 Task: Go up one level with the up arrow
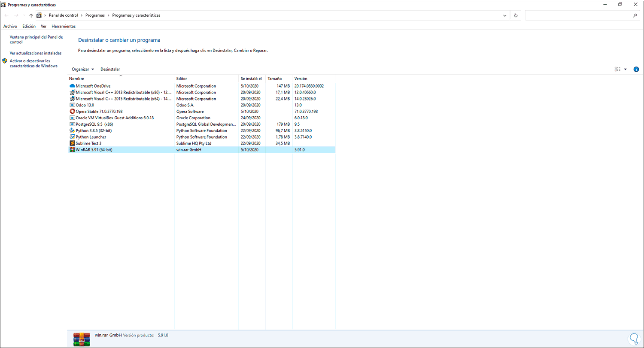coord(31,15)
